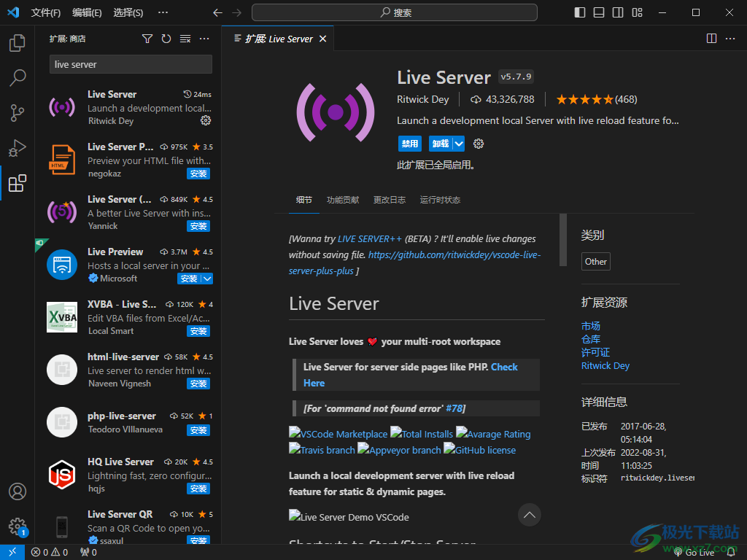Viewport: 747px width, 560px height.
Task: Toggle the secondary side bar visibility
Action: [618, 12]
